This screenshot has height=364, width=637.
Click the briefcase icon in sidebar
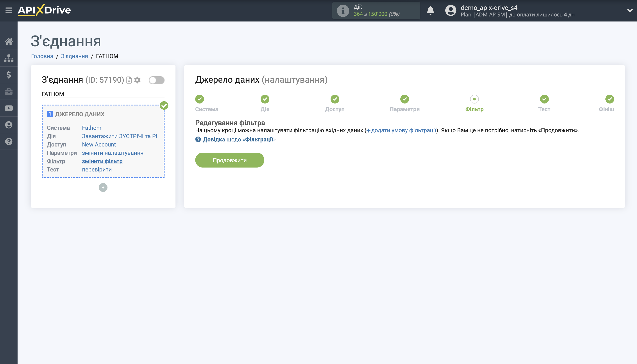click(x=9, y=91)
